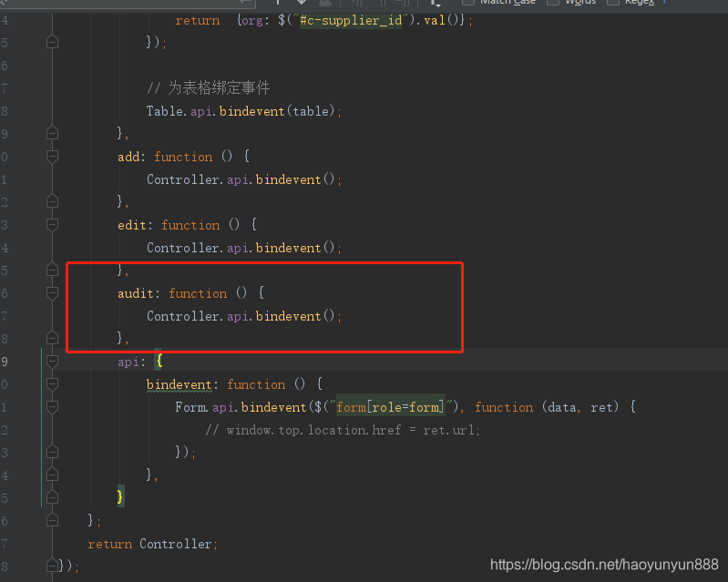Click the '(table)' argument
Viewport: 728px width, 582px height.
coord(311,111)
